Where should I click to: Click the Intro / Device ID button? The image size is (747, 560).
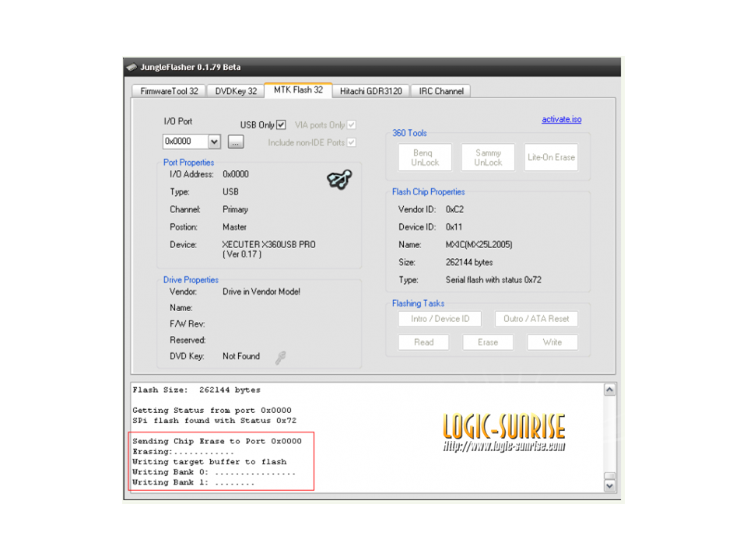(440, 319)
